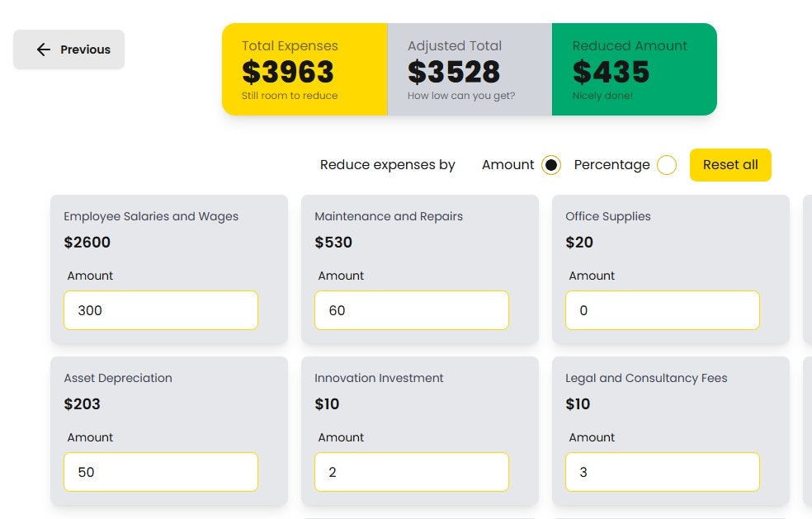The width and height of the screenshot is (812, 519).
Task: Click the Maintenance and Repairs amount field
Action: pyautogui.click(x=412, y=310)
